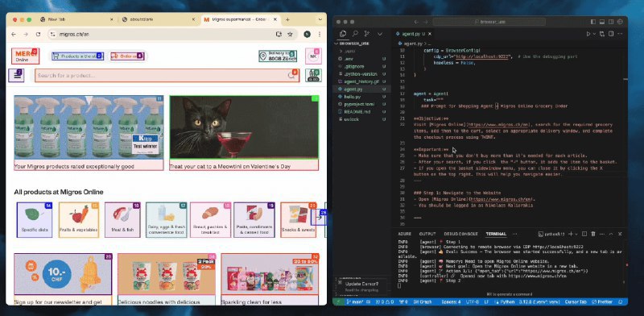
Task: Change delivery location 8008 Zürich
Action: 278,56
